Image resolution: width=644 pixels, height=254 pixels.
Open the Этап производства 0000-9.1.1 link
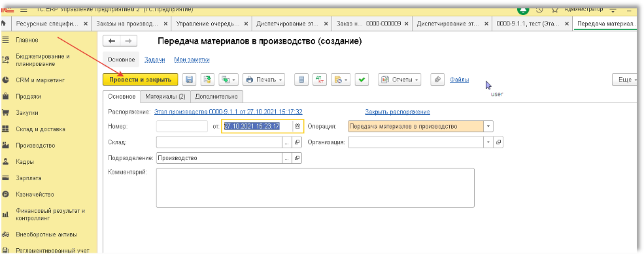228,112
